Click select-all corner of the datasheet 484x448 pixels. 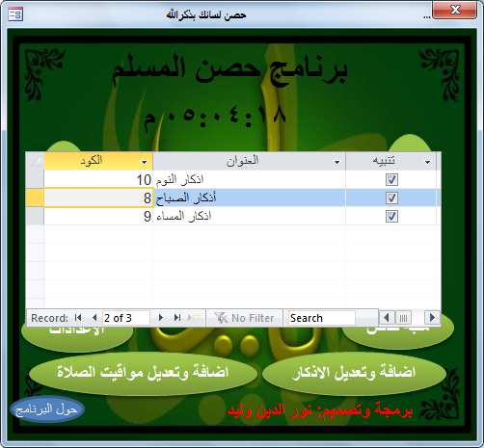pos(35,161)
